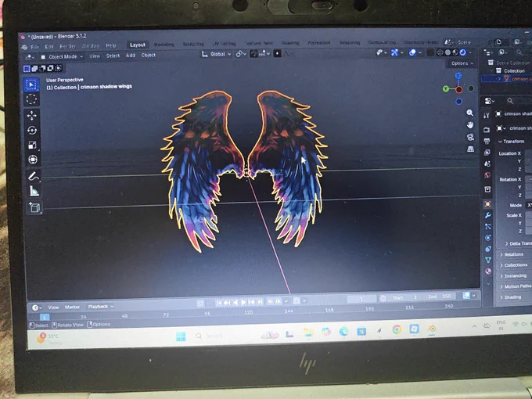Jump to the timeline start frame

(x=219, y=302)
